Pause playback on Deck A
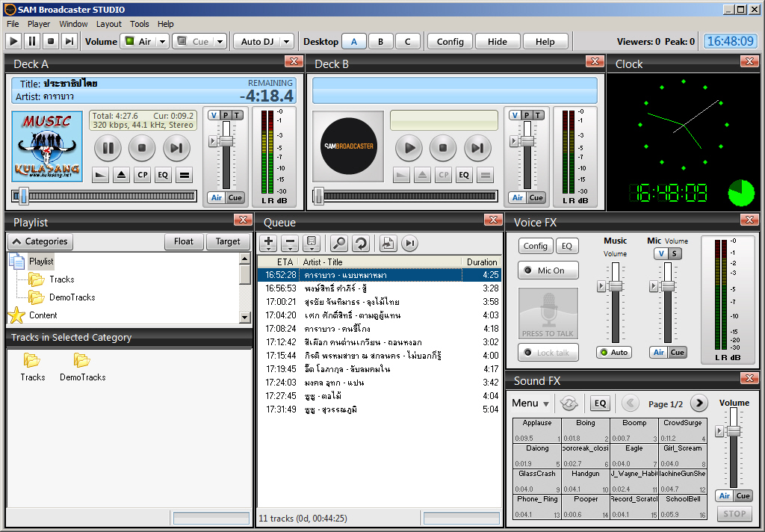 point(108,148)
